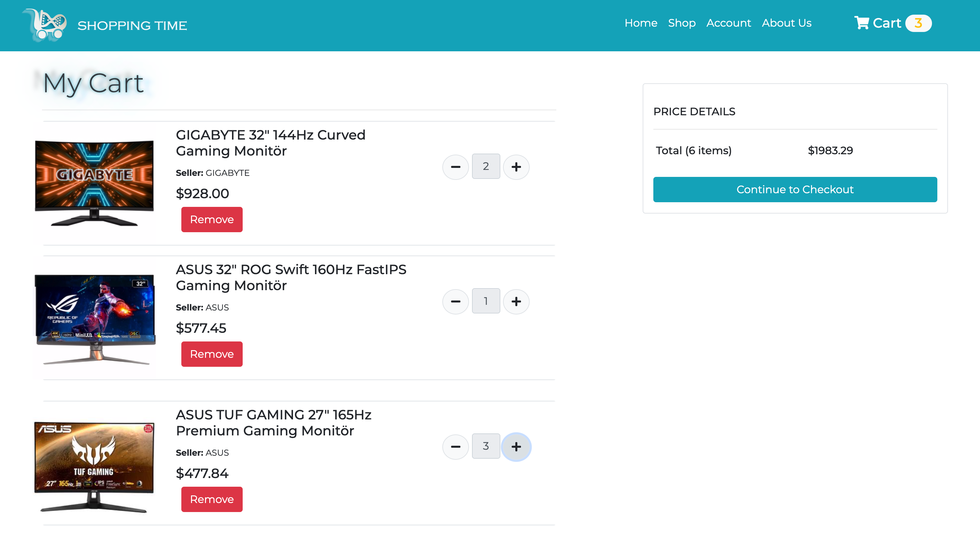The width and height of the screenshot is (980, 555).
Task: Click Seller: GIGABYTE text
Action: coord(212,173)
